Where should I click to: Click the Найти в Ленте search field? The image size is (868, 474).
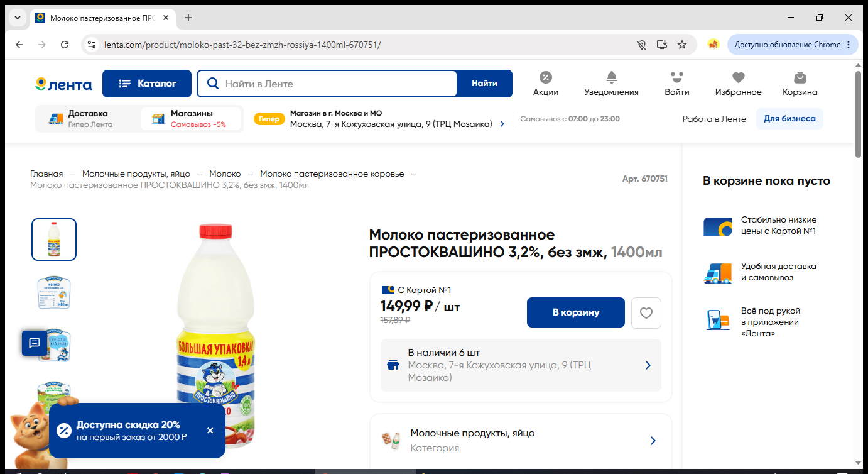[x=327, y=84]
